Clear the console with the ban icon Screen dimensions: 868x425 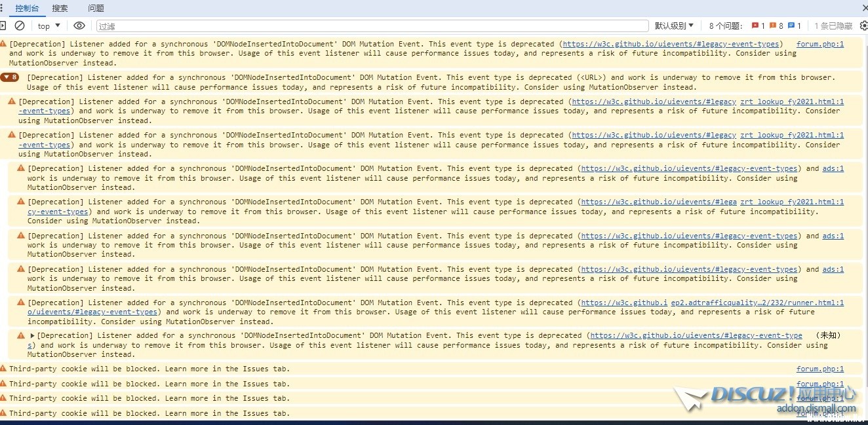[20, 26]
